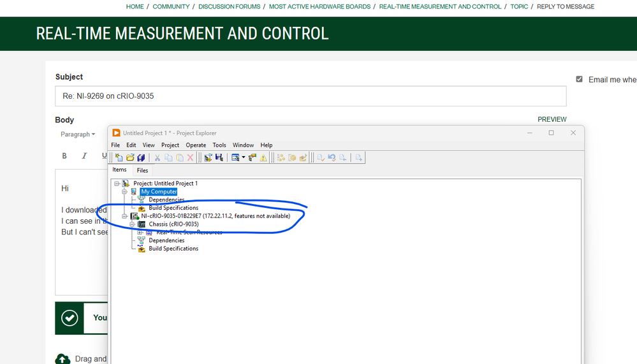Viewport: 637px width, 364px height.
Task: Click the Add to source control icon
Action: (x=359, y=157)
